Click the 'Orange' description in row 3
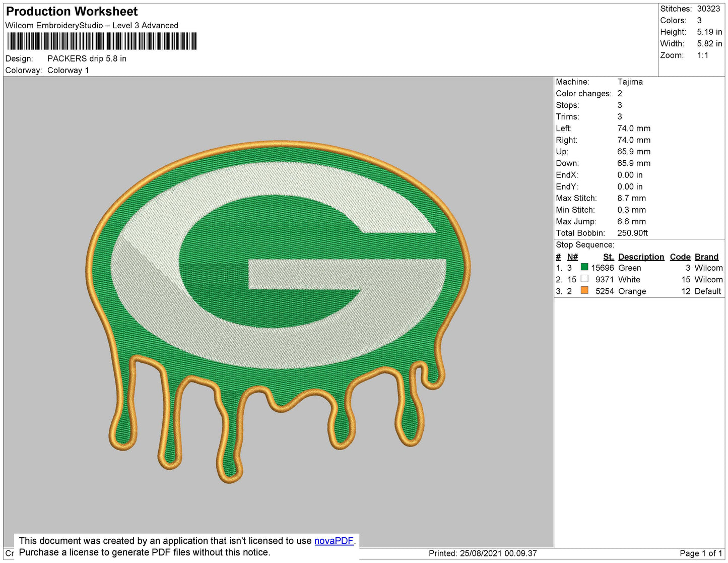The height and width of the screenshot is (563, 728). click(x=632, y=291)
